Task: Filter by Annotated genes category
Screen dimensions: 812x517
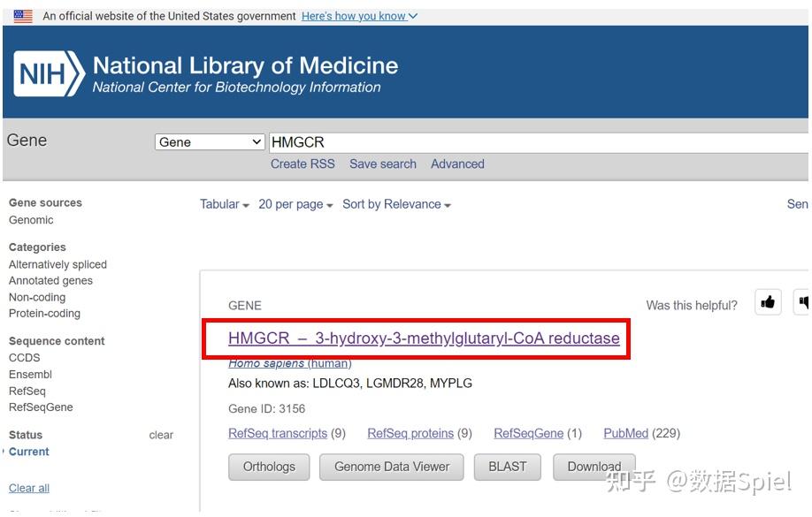Action: pos(50,280)
